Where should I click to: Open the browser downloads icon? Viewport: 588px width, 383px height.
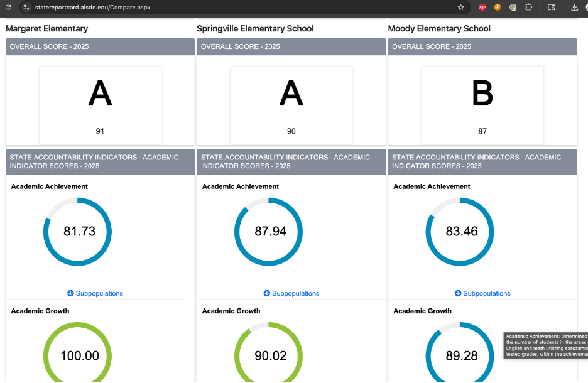click(x=574, y=8)
